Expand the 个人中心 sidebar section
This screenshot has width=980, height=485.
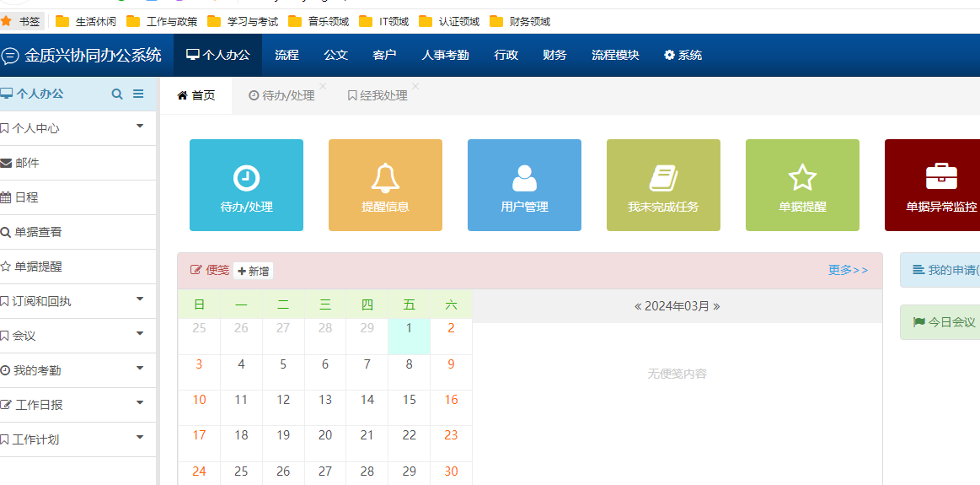pyautogui.click(x=78, y=128)
